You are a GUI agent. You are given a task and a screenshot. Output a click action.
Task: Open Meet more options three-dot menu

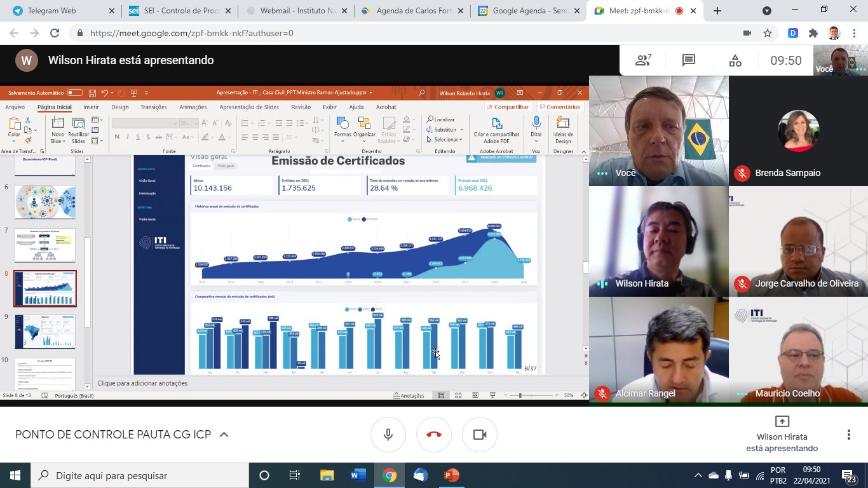[848, 435]
